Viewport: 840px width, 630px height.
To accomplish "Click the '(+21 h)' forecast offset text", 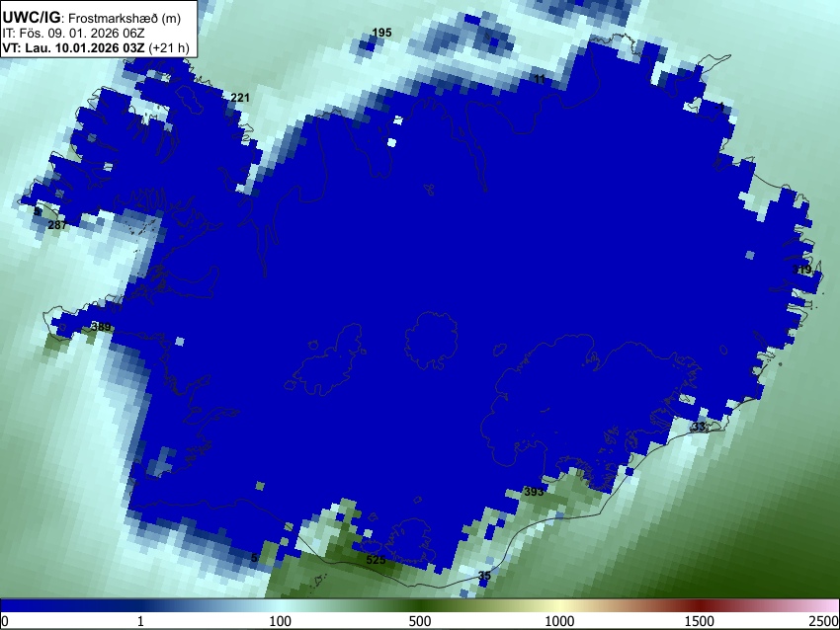I will [168, 47].
